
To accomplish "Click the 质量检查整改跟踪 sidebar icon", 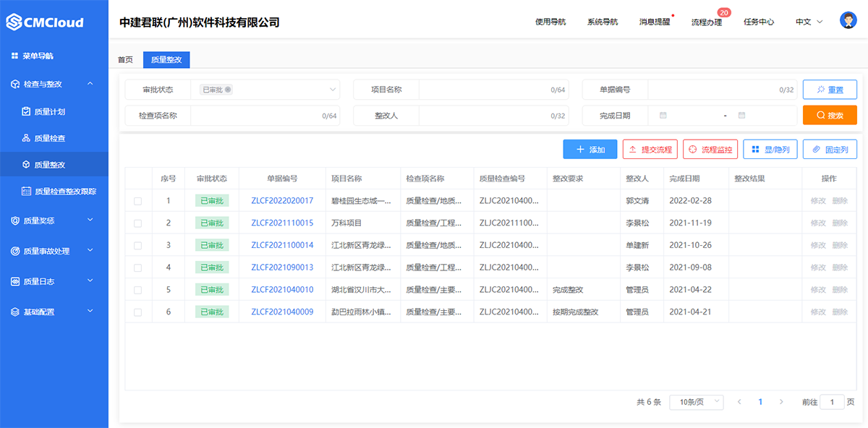I will 27,192.
